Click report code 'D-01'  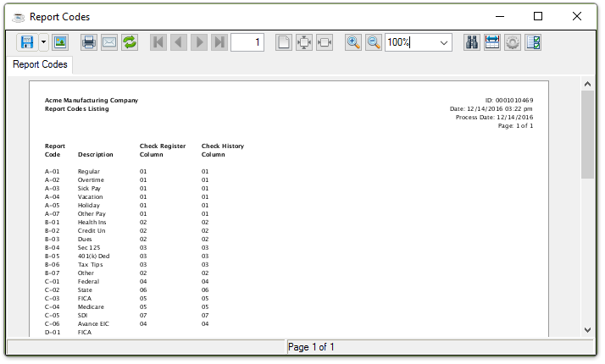pyautogui.click(x=53, y=333)
